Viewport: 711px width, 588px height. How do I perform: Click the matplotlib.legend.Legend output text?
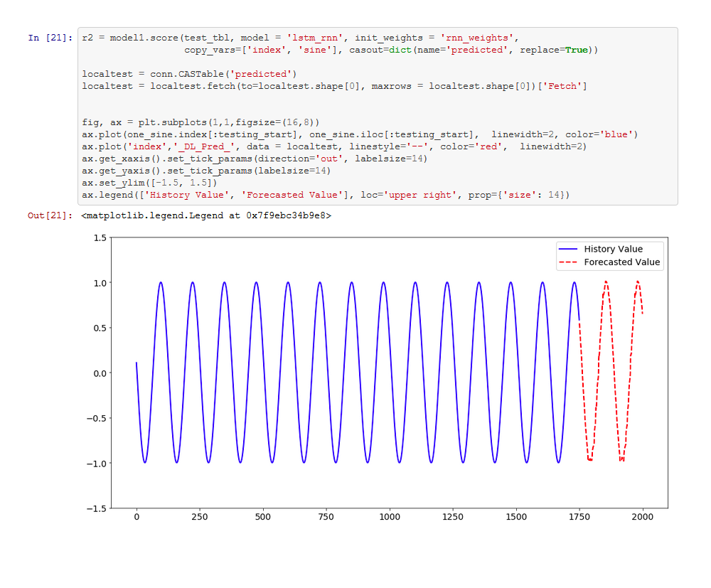[x=206, y=215]
